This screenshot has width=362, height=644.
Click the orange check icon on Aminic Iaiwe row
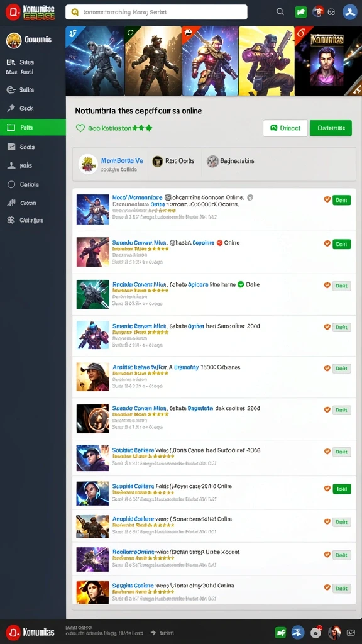coord(327,369)
